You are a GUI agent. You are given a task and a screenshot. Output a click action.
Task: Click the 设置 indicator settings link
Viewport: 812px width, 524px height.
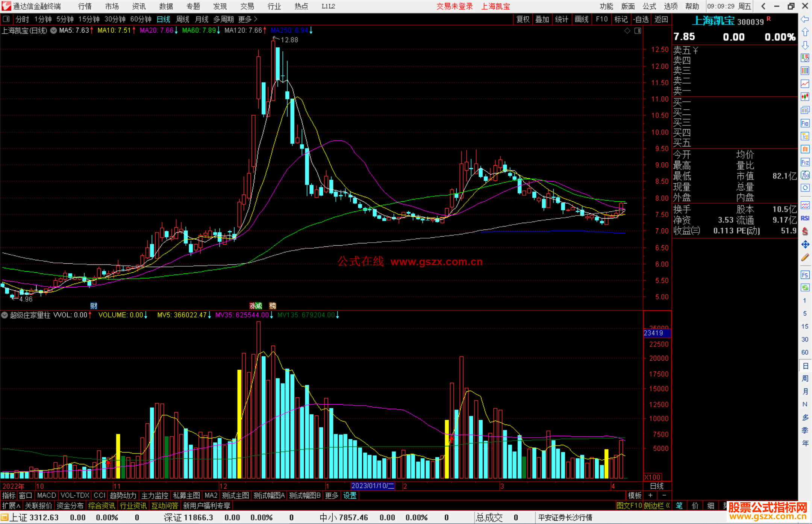pyautogui.click(x=350, y=495)
